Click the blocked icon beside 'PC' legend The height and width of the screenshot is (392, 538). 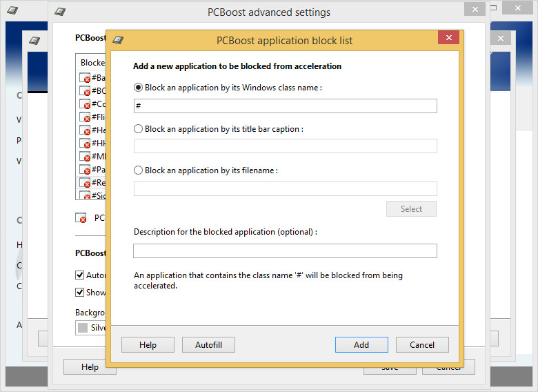click(81, 217)
